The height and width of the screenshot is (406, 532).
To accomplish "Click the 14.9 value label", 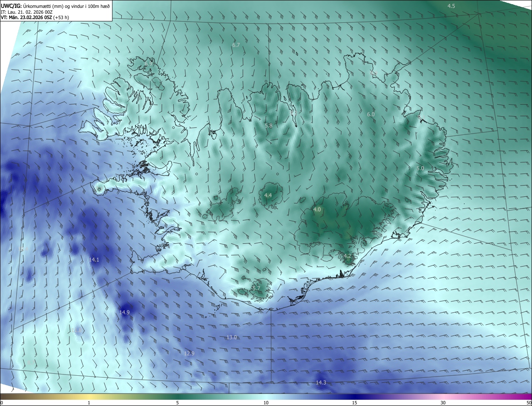I will (125, 312).
